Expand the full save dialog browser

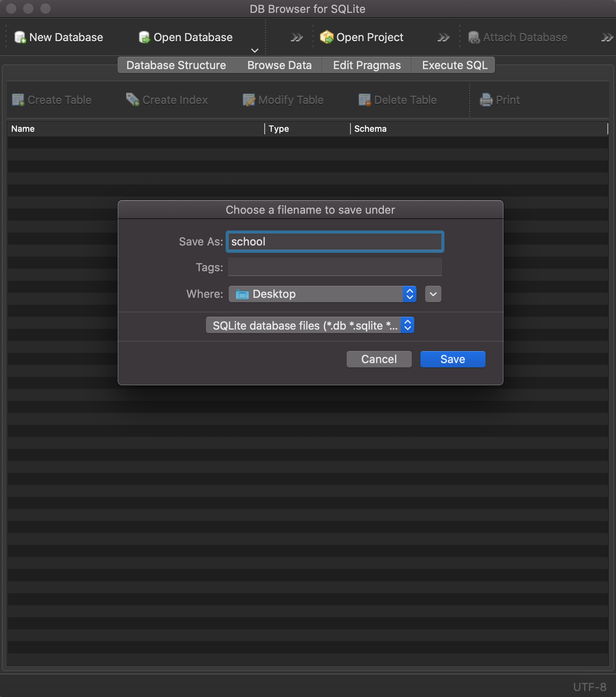(433, 294)
